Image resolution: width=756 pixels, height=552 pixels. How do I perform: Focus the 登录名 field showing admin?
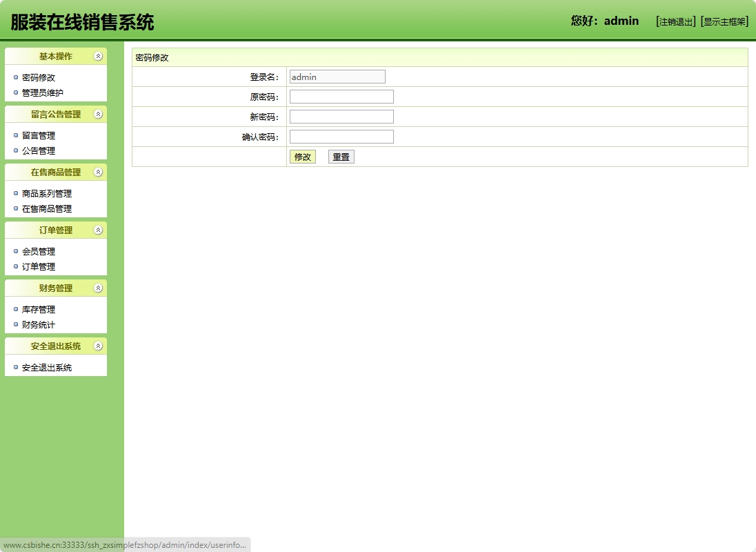[x=337, y=77]
